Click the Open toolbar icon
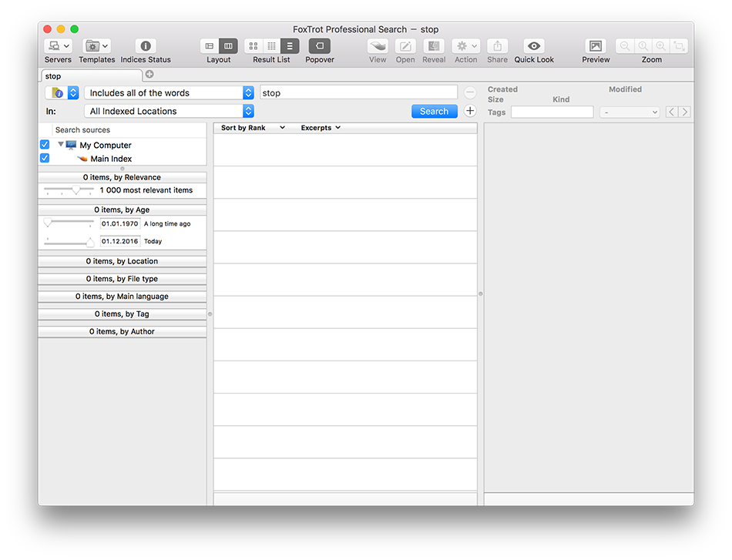The image size is (732, 560). pyautogui.click(x=405, y=45)
